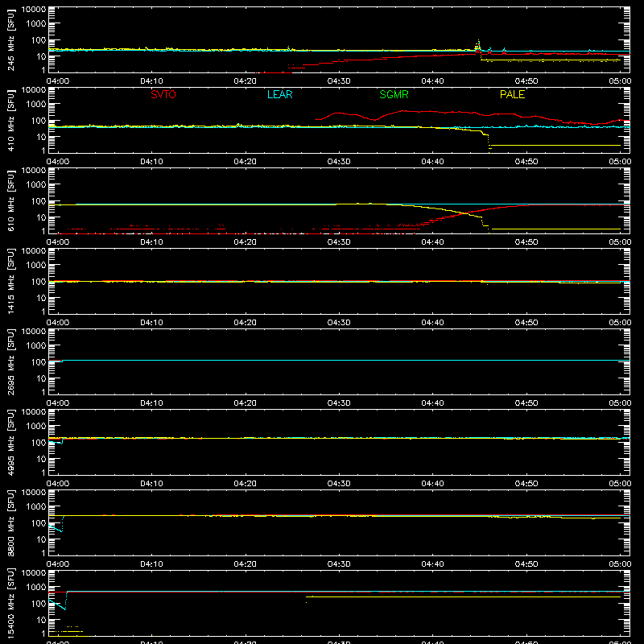The width and height of the screenshot is (644, 644).
Task: Click 04:20 time label of 245 MHz panel
Action: (x=246, y=81)
